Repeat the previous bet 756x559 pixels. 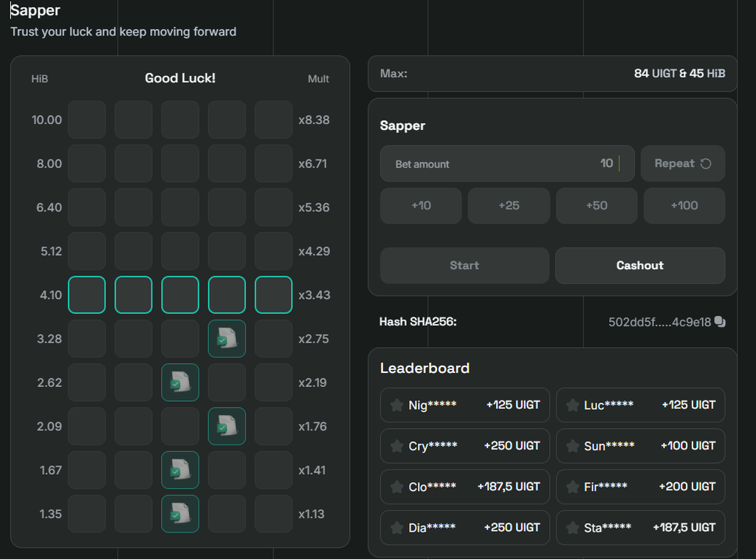pos(683,163)
